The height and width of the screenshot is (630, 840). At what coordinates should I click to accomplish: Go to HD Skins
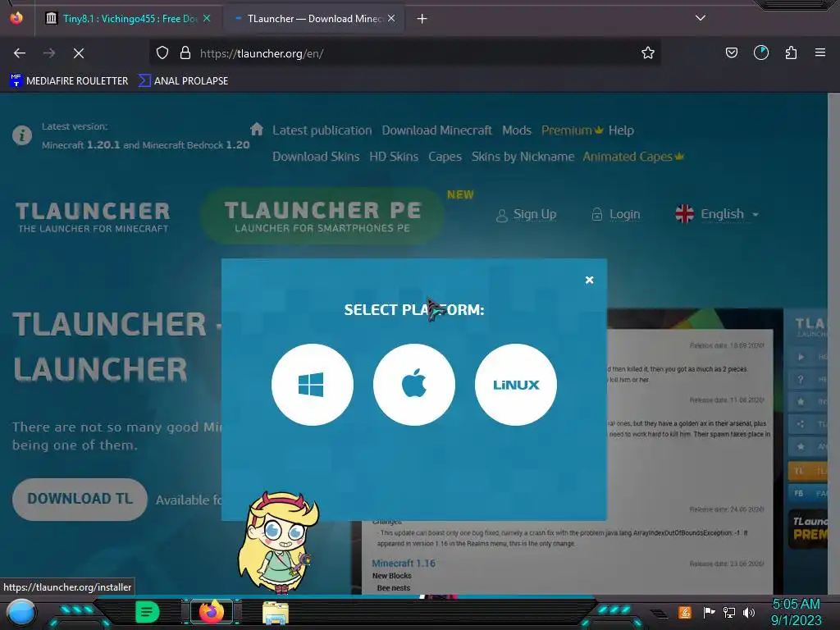pos(394,157)
